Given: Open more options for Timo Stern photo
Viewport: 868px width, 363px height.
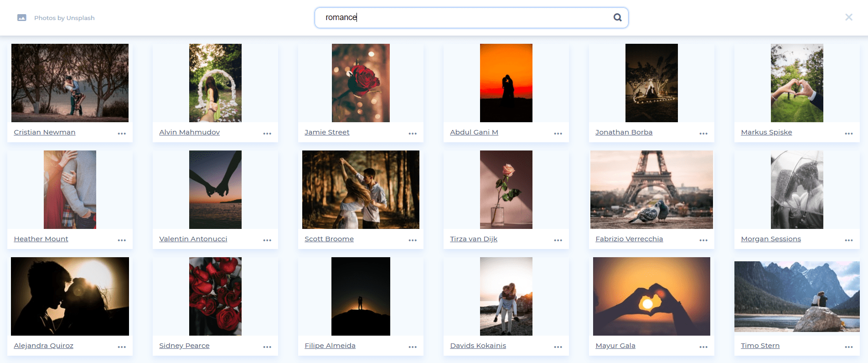Looking at the screenshot, I should (x=849, y=347).
